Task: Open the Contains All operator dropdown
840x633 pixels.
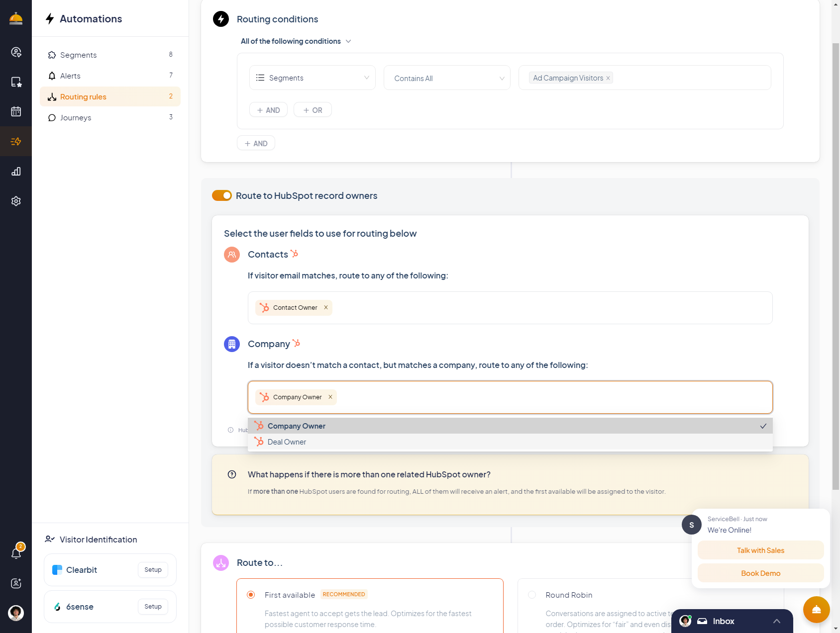Action: pos(447,78)
